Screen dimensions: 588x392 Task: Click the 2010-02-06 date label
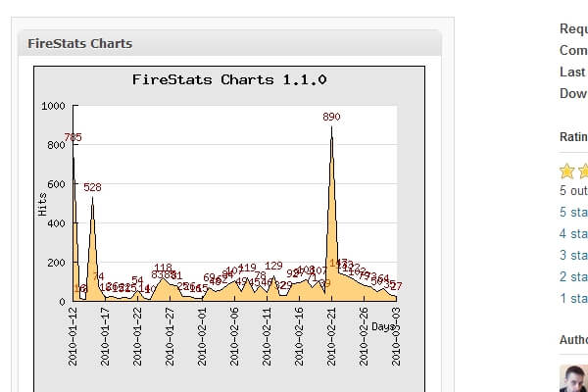(x=234, y=336)
